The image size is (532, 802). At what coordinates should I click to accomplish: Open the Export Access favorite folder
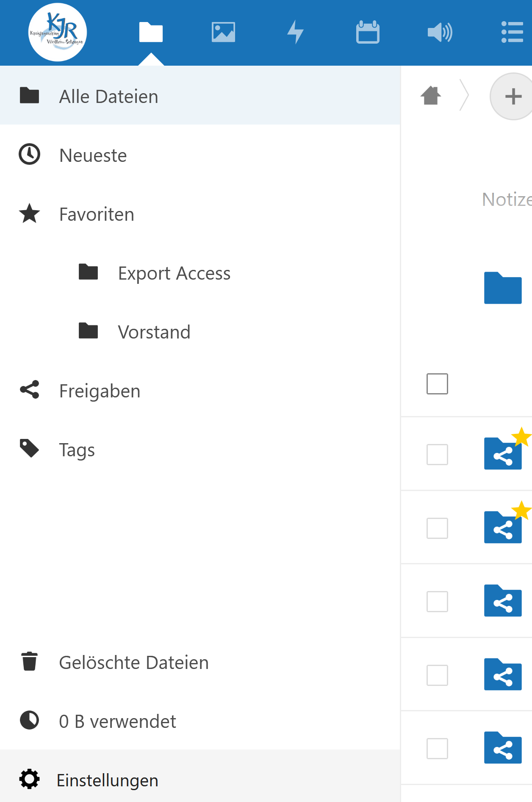pyautogui.click(x=174, y=273)
